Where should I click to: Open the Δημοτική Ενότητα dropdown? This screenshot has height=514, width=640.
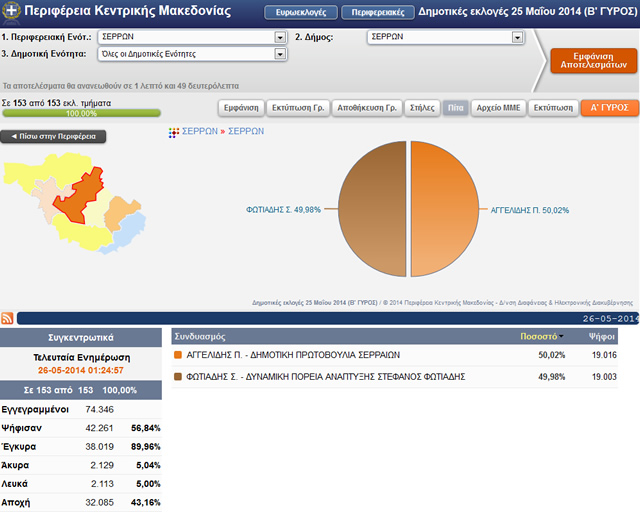(280, 54)
